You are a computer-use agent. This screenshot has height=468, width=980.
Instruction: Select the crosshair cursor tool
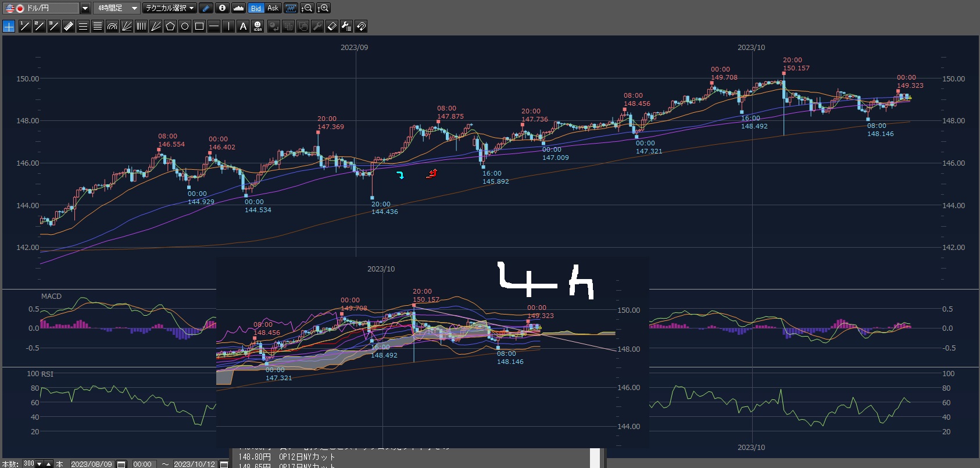pos(9,26)
